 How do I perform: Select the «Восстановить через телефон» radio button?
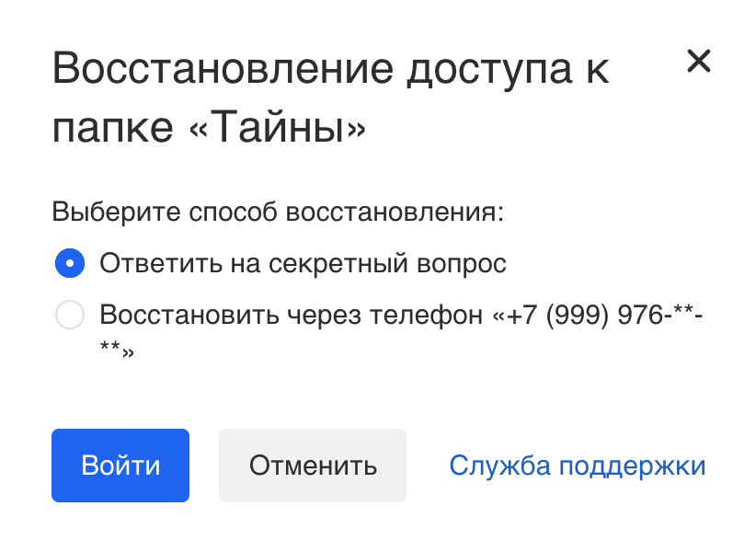pyautogui.click(x=70, y=315)
